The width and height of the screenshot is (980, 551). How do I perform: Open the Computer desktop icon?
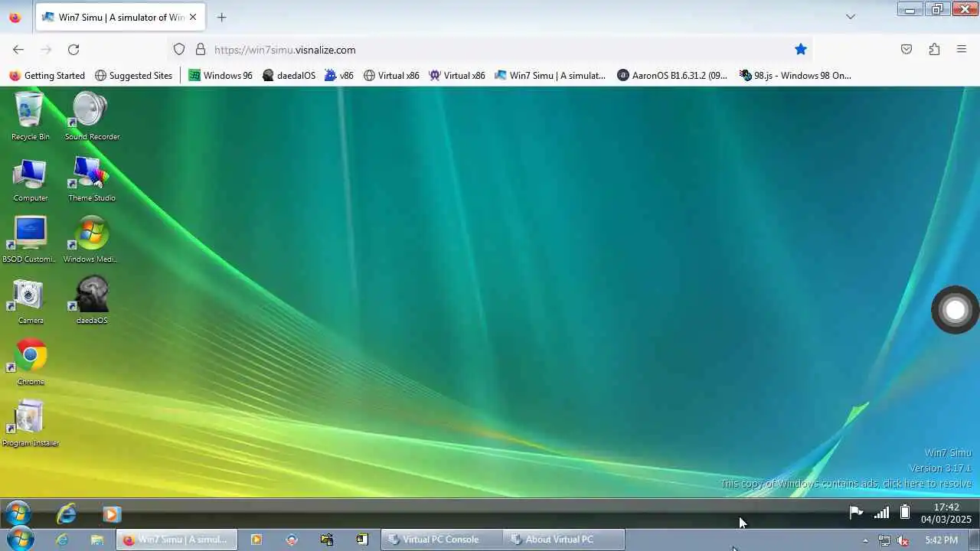click(31, 180)
